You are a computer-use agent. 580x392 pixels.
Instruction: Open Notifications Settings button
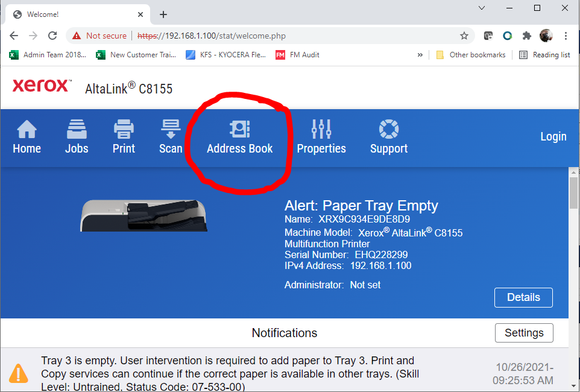[x=524, y=333]
